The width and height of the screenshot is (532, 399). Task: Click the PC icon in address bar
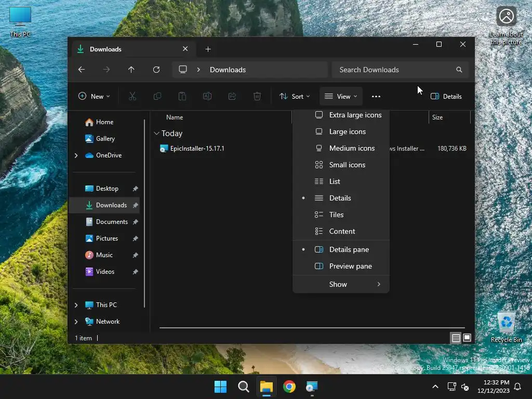tap(183, 70)
